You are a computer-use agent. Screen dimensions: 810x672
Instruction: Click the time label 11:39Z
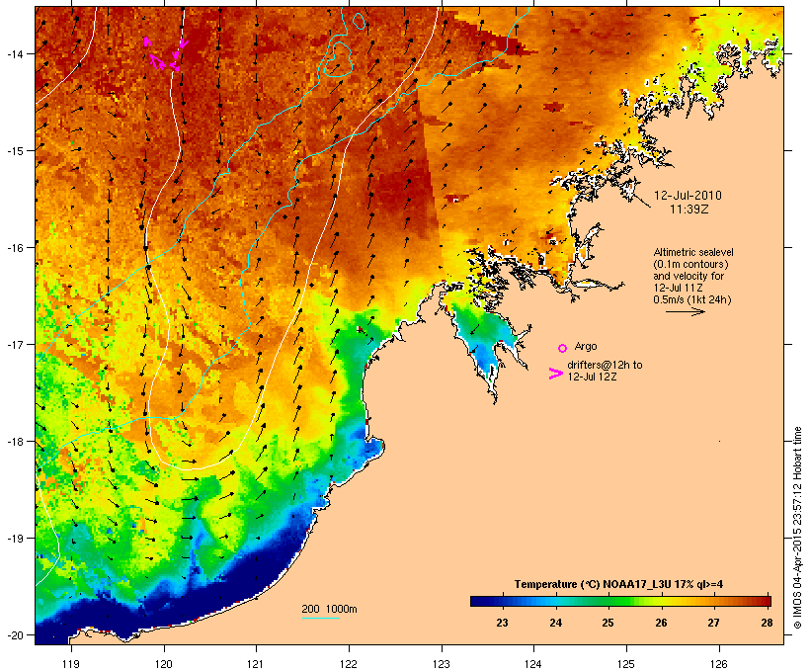tap(689, 210)
